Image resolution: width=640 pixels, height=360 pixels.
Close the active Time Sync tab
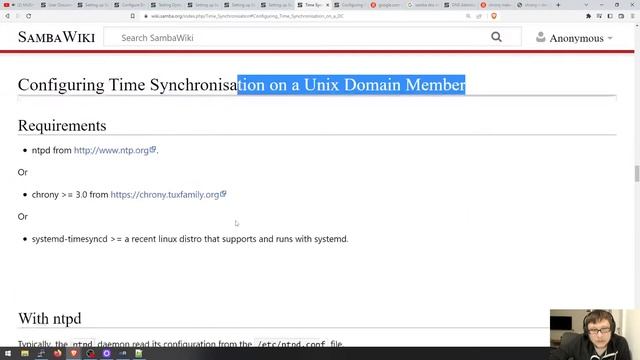point(327,5)
